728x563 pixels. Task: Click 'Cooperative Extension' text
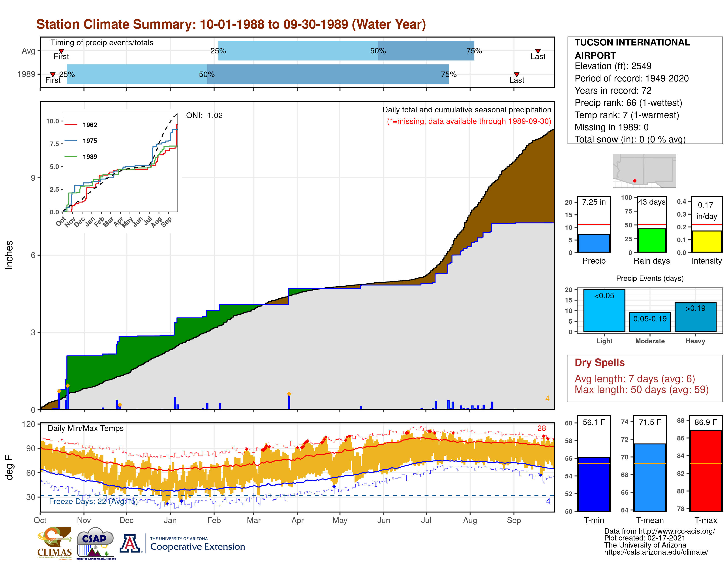pos(197,547)
